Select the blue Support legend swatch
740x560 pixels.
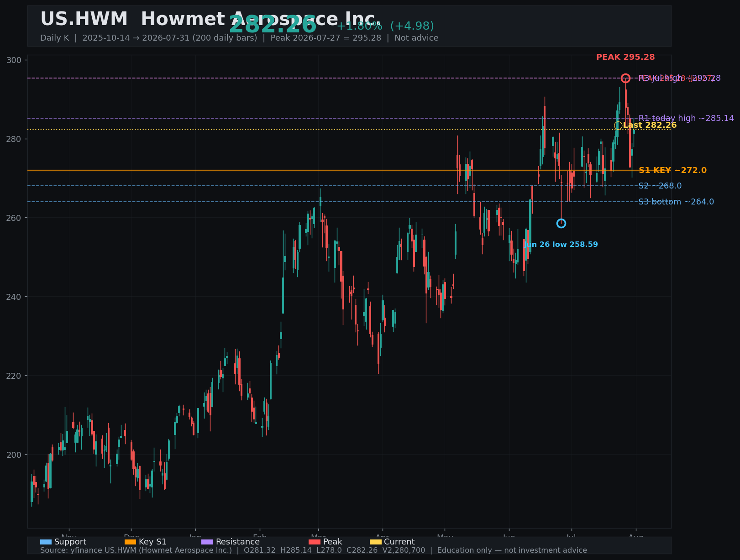click(46, 542)
